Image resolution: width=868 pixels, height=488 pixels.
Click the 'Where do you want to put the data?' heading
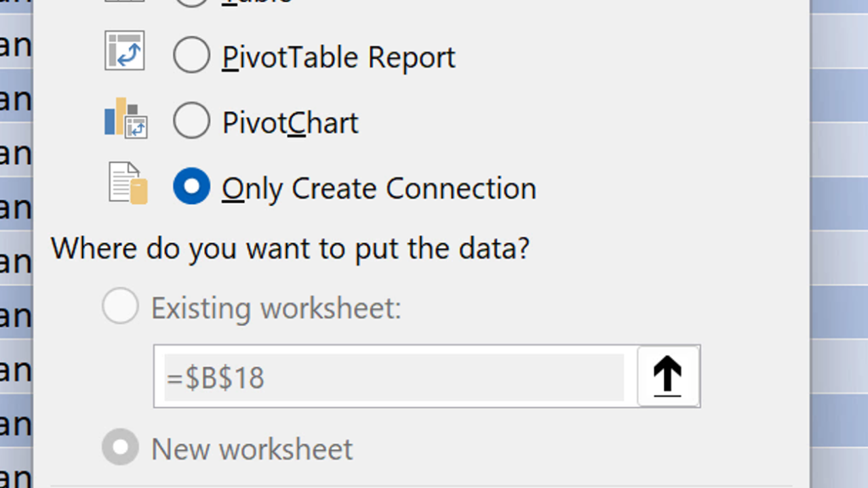[x=290, y=249]
